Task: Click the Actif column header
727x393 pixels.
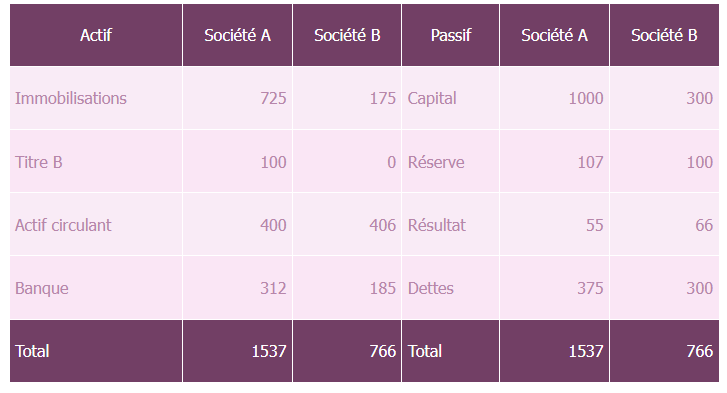Action: [96, 35]
